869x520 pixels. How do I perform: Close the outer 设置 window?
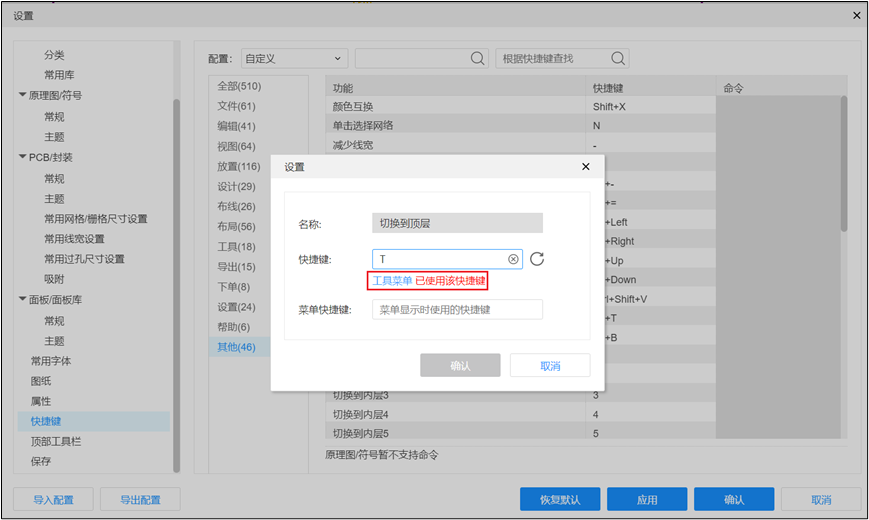(857, 16)
